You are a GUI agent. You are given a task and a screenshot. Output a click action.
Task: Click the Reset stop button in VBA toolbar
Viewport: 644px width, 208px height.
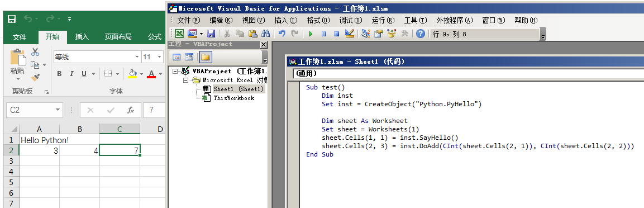pyautogui.click(x=336, y=34)
